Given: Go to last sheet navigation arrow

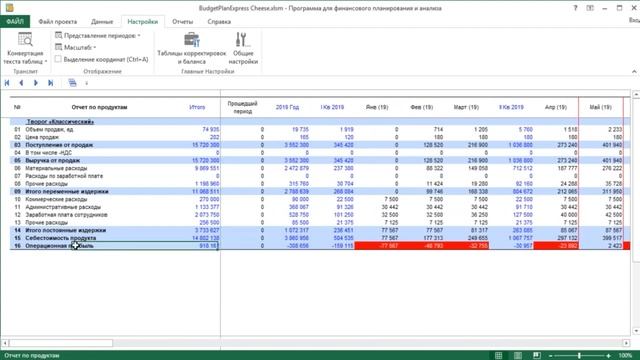Looking at the screenshot, I should pyautogui.click(x=51, y=83).
